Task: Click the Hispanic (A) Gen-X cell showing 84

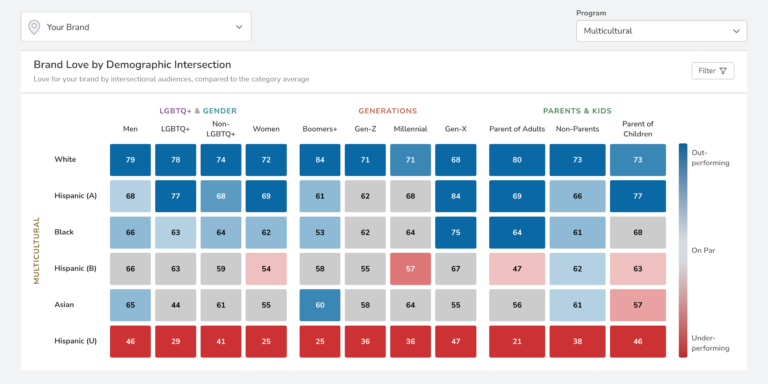Action: coord(456,196)
